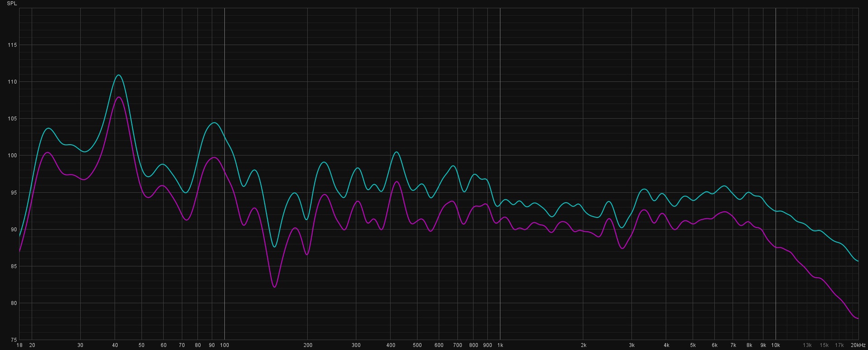Viewport: 868px width, 350px height.
Task: Select the 6k frequency axis label
Action: click(x=715, y=345)
